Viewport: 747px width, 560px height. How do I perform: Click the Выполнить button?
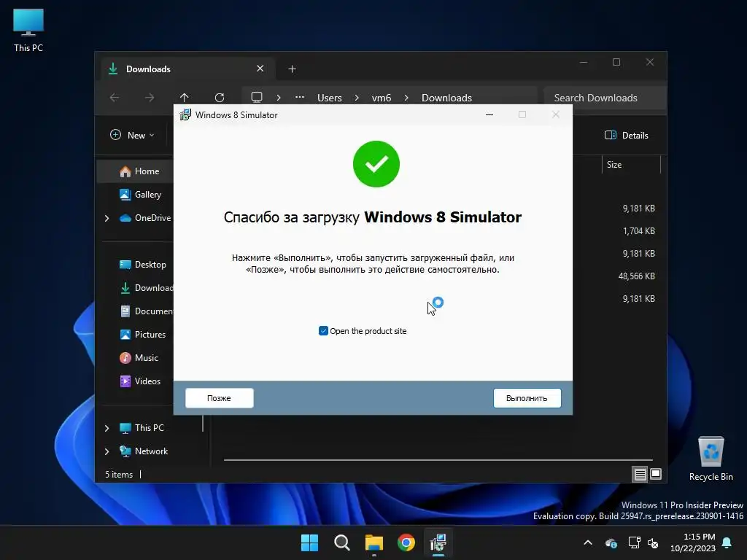coord(527,398)
